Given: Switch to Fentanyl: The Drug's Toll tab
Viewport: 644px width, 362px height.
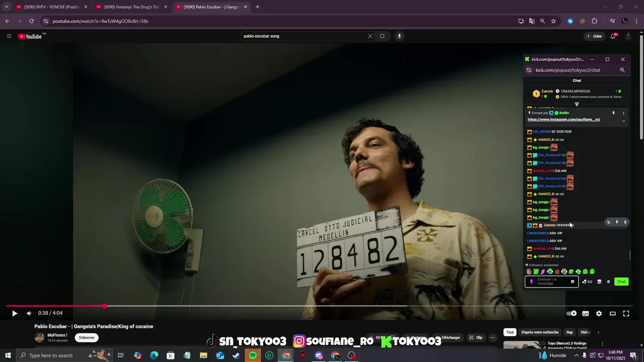Looking at the screenshot, I should (131, 7).
